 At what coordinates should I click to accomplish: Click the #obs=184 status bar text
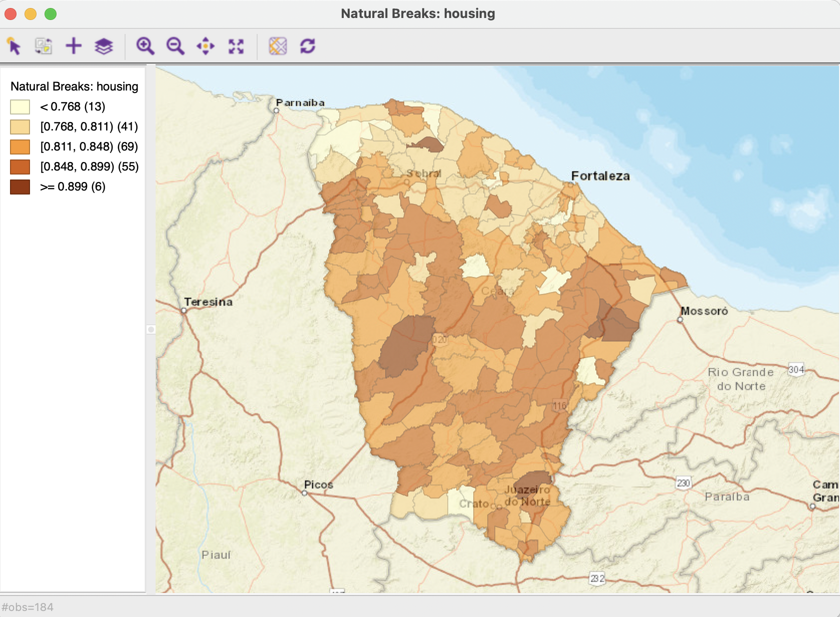pyautogui.click(x=28, y=607)
